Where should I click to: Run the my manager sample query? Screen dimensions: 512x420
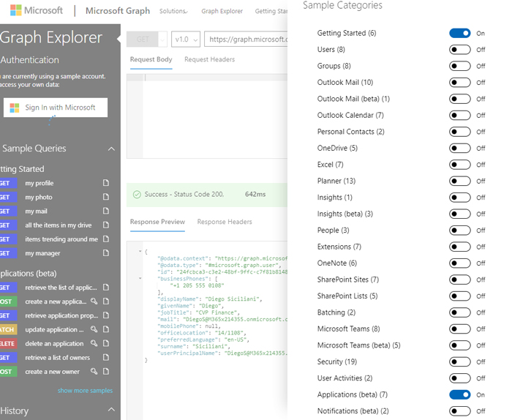42,253
